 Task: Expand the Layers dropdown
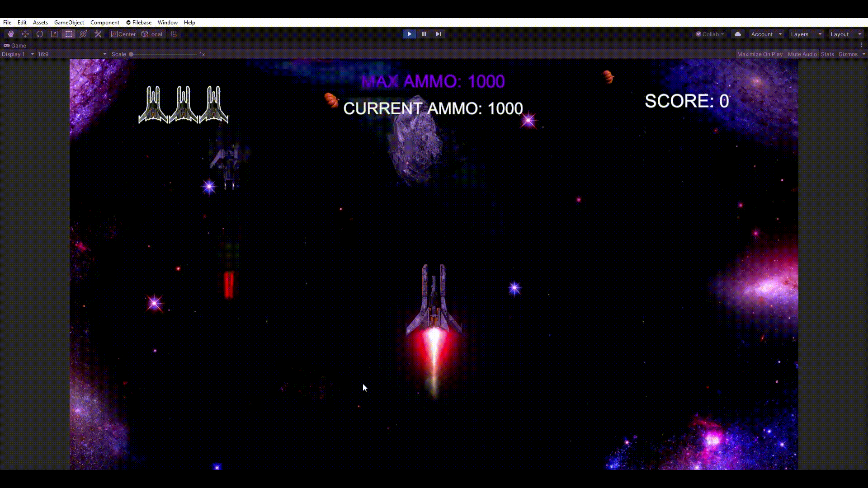point(806,34)
